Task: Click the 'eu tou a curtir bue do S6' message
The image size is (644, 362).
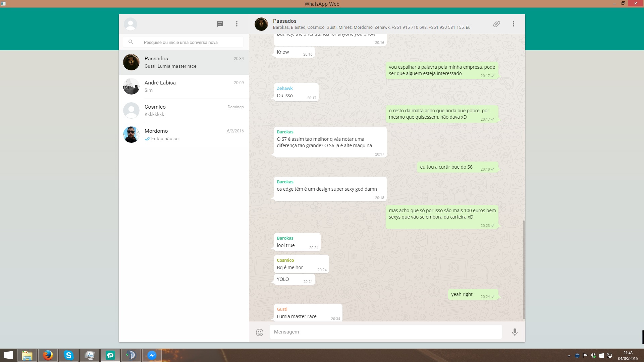Action: (458, 167)
